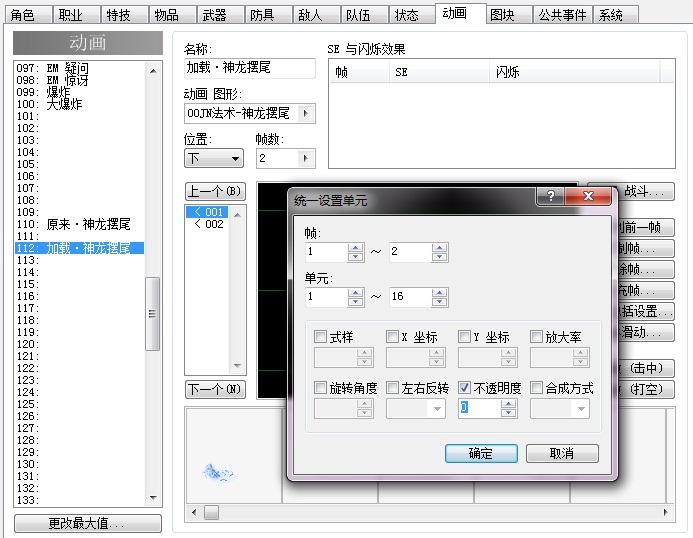Open the 动画图形 selector arrow
The width and height of the screenshot is (693, 538).
pos(306,114)
